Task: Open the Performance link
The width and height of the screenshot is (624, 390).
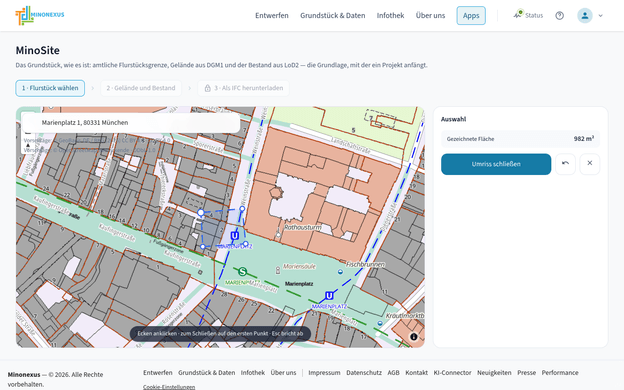Action: [560, 372]
